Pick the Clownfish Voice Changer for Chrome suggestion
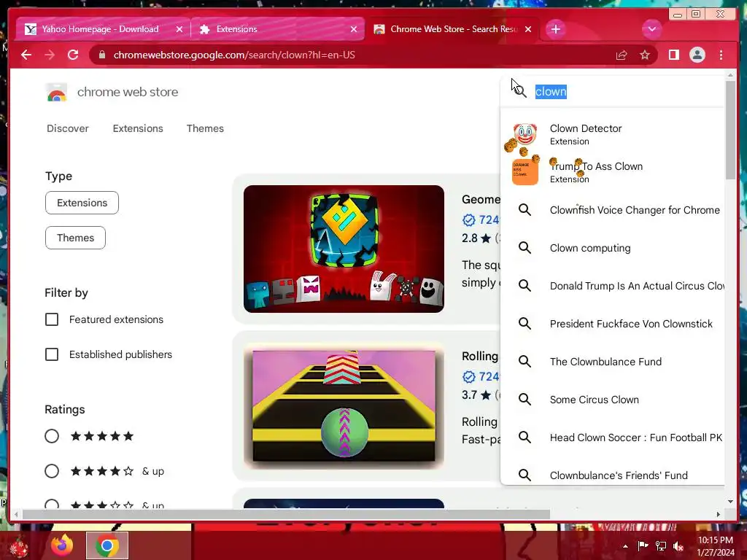This screenshot has height=560, width=747. [613, 210]
